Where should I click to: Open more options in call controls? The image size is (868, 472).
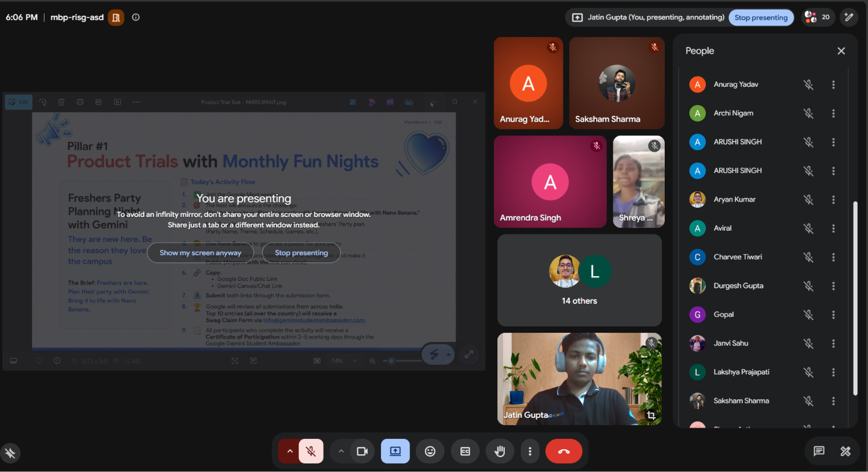pos(530,451)
